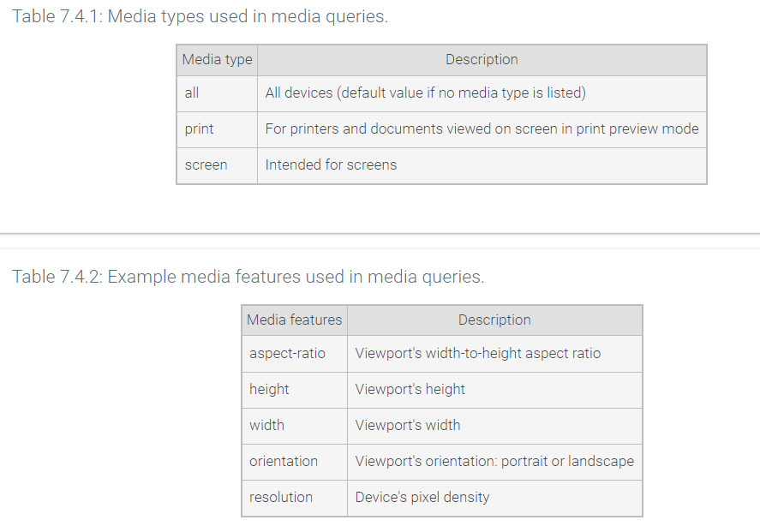Click the print preview mode description
The image size is (760, 532).
[482, 129]
